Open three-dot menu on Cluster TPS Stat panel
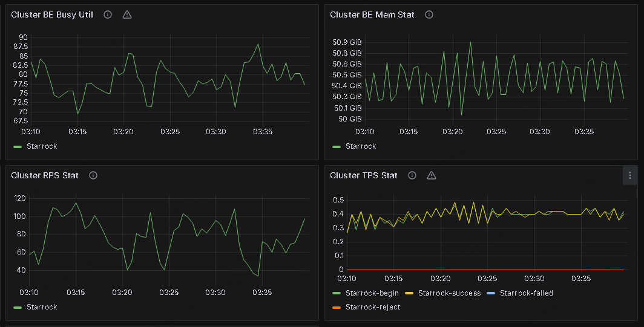 pyautogui.click(x=630, y=175)
